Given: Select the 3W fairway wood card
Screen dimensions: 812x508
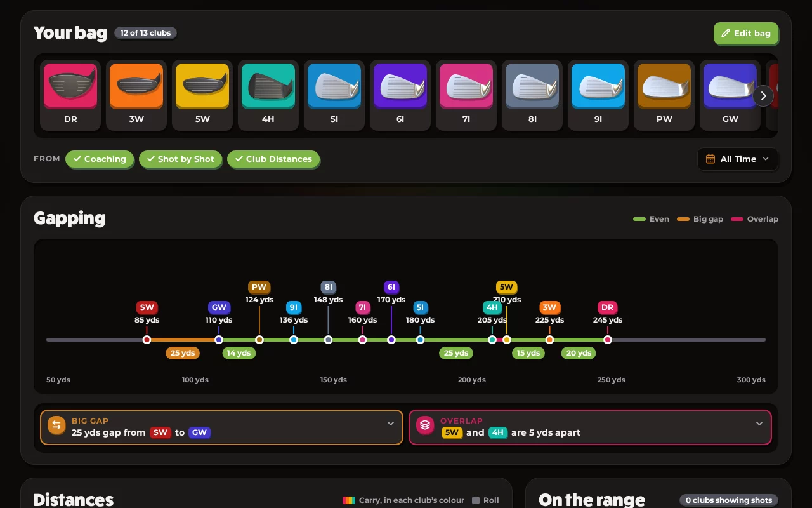Looking at the screenshot, I should [136, 95].
